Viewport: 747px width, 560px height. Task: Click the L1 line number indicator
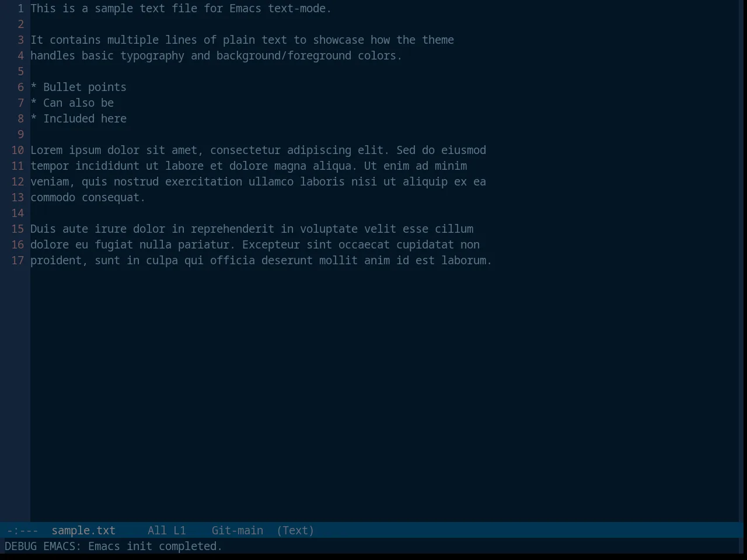[180, 530]
